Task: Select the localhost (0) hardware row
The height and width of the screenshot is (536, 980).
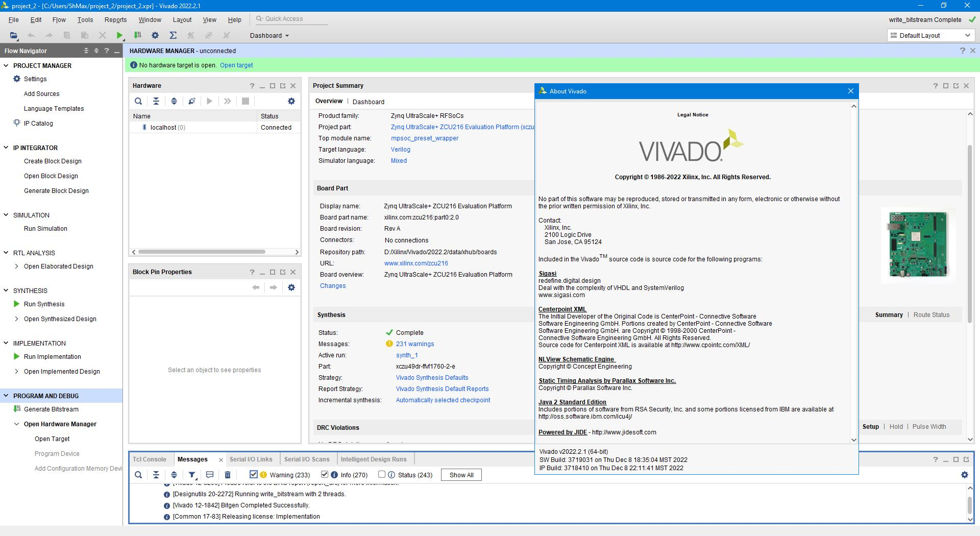Action: (x=214, y=128)
